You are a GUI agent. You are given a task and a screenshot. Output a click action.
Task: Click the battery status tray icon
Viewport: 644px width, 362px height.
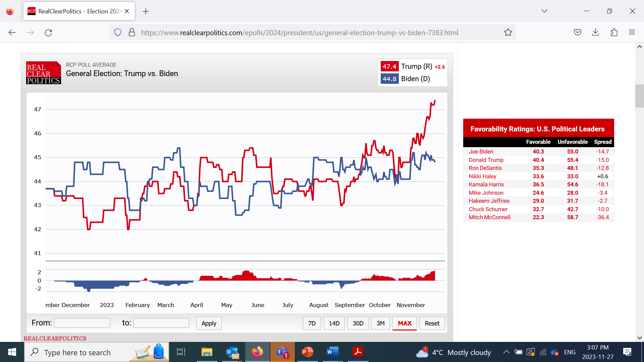point(519,352)
